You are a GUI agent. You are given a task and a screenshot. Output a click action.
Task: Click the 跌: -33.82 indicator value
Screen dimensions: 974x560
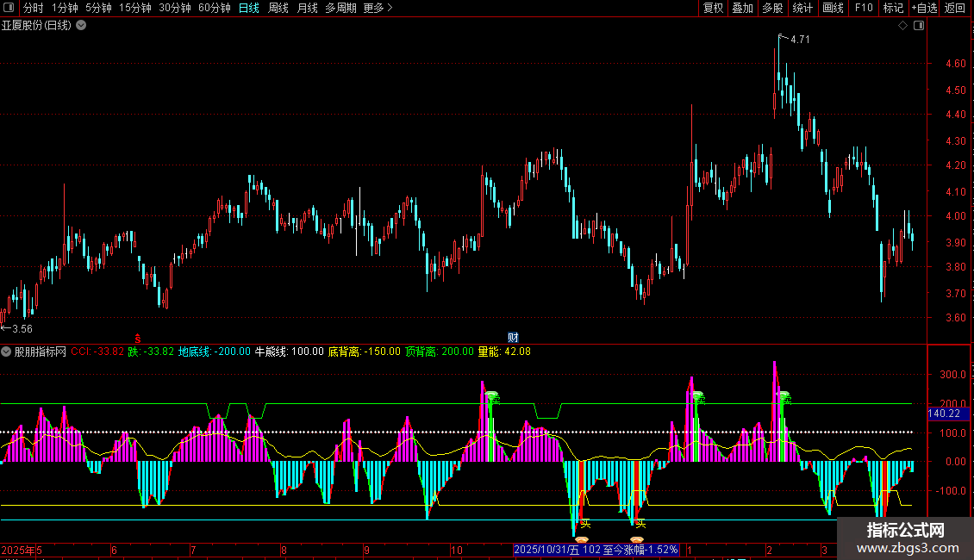(151, 352)
